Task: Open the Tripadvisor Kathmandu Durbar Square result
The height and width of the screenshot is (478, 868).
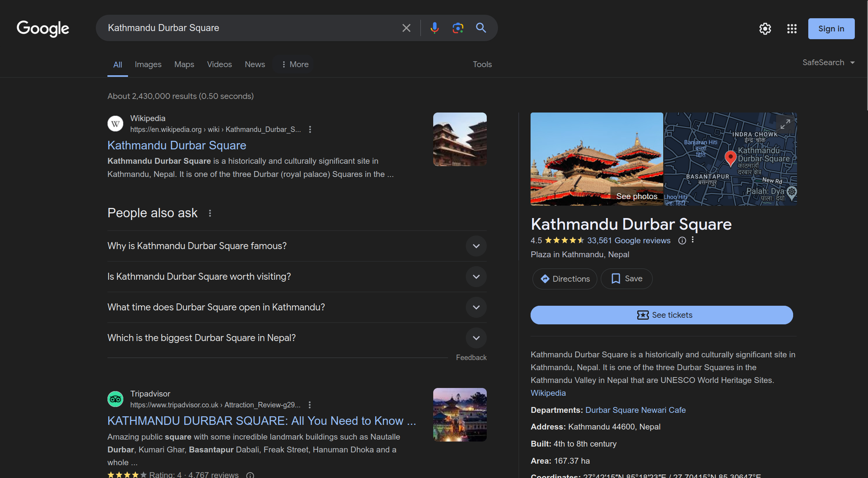Action: [x=262, y=421]
